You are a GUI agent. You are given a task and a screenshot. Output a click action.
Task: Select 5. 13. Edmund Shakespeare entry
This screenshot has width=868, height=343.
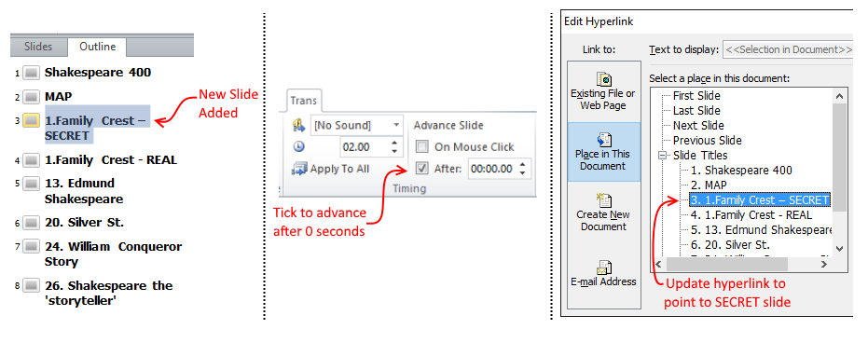(761, 230)
